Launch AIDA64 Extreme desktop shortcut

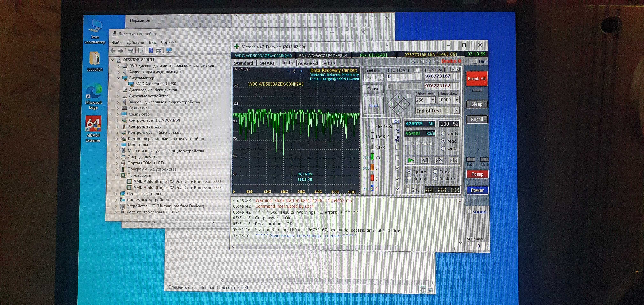tap(93, 129)
